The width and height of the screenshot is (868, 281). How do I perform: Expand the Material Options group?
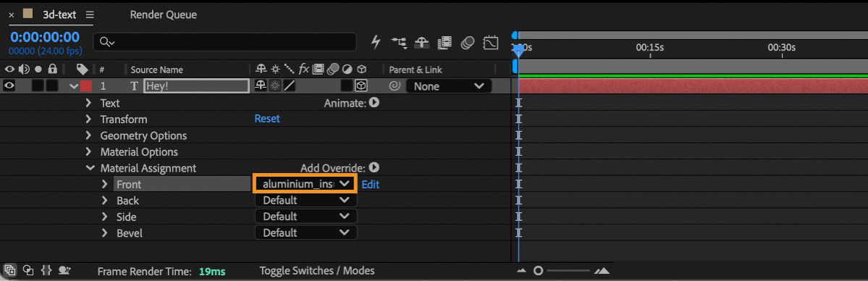point(88,151)
